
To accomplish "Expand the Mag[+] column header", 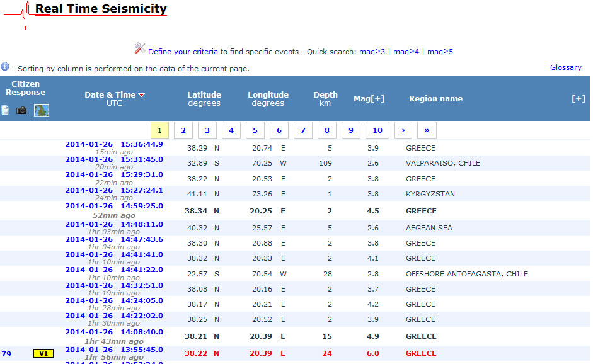I will coord(369,99).
